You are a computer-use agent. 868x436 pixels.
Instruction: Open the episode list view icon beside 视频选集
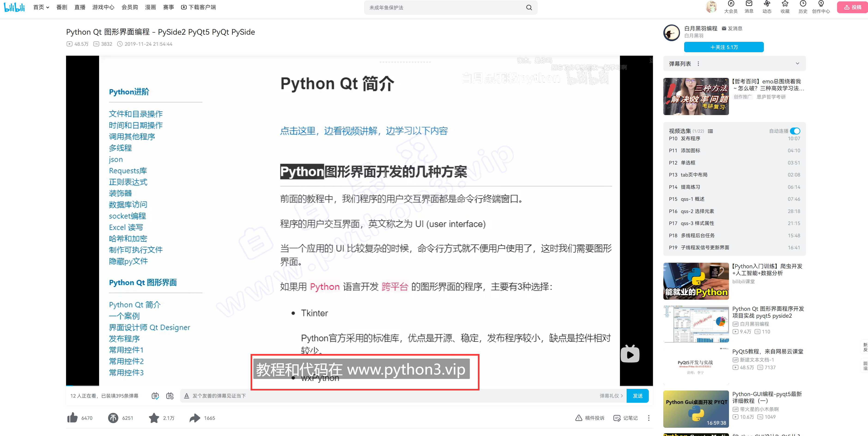[x=710, y=131]
